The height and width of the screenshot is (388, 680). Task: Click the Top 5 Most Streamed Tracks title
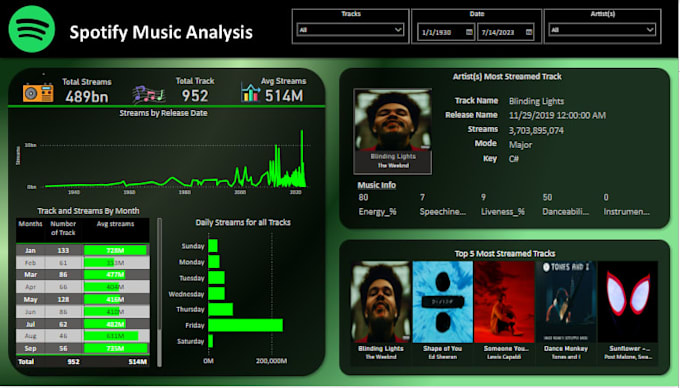point(505,254)
